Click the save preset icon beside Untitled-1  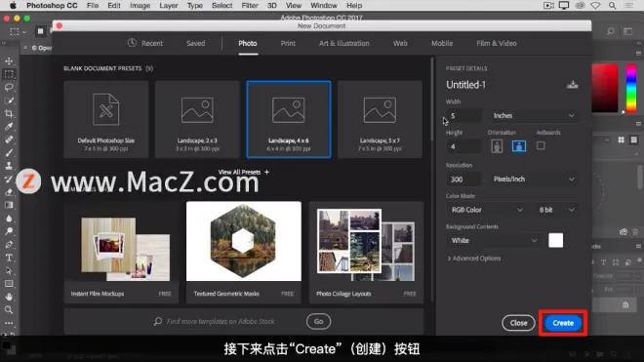[x=572, y=85]
